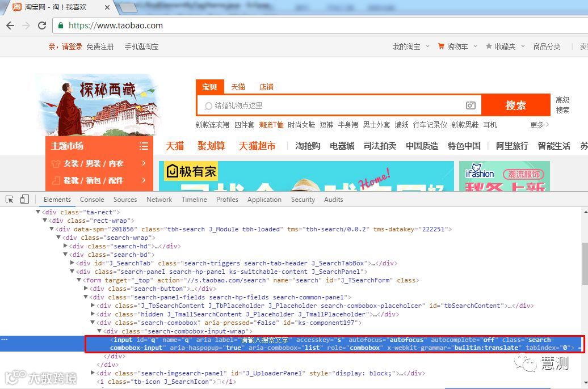
Task: Expand 鞋靴 / 箱包 / 配件 category arrow
Action: tap(144, 180)
